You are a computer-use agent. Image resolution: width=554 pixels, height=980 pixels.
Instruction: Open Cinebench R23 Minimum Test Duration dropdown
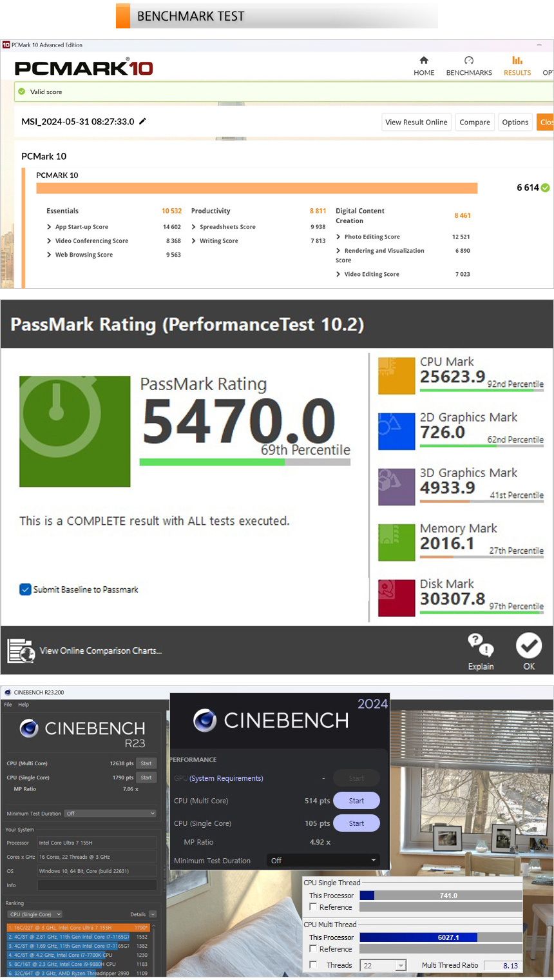pos(110,814)
